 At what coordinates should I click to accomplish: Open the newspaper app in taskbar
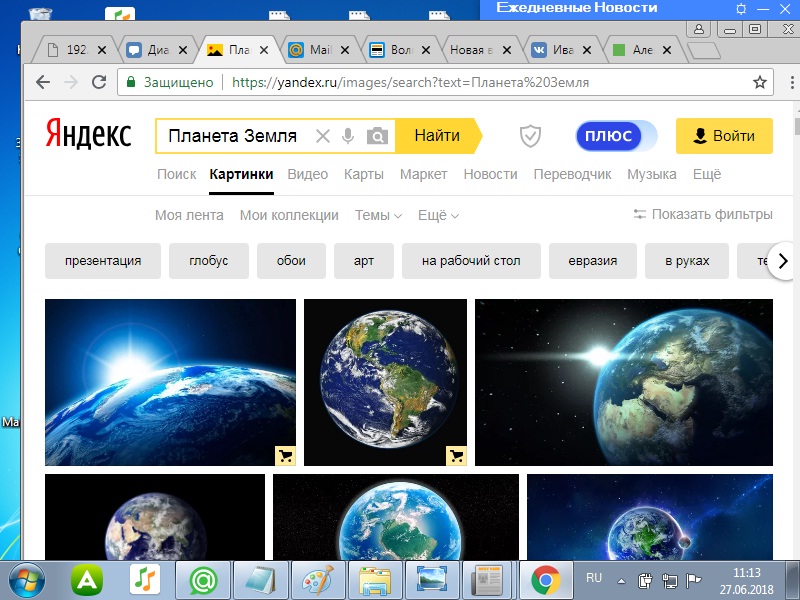(x=489, y=581)
